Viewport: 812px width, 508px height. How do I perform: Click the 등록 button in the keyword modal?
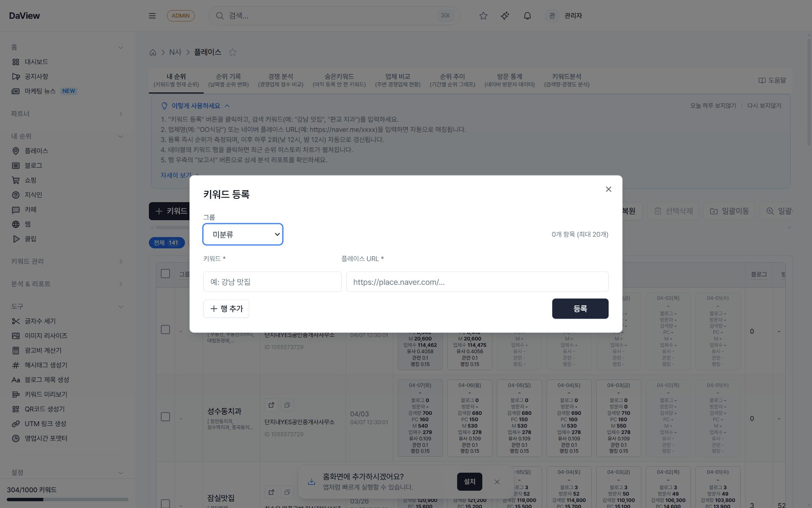click(x=580, y=308)
